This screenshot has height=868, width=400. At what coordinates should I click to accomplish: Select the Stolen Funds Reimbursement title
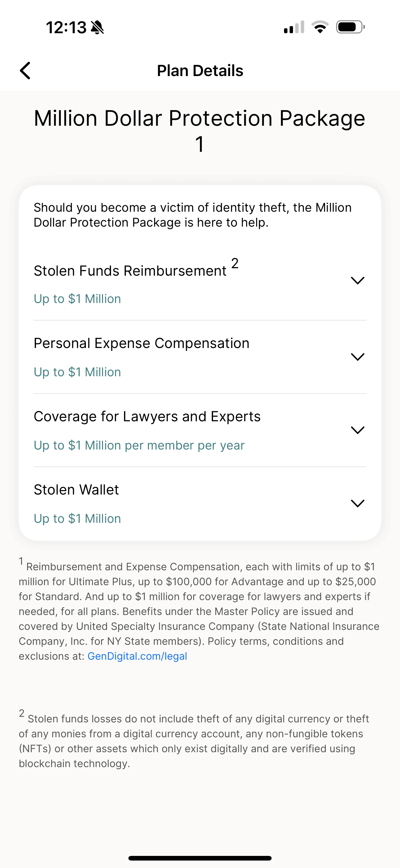[130, 271]
